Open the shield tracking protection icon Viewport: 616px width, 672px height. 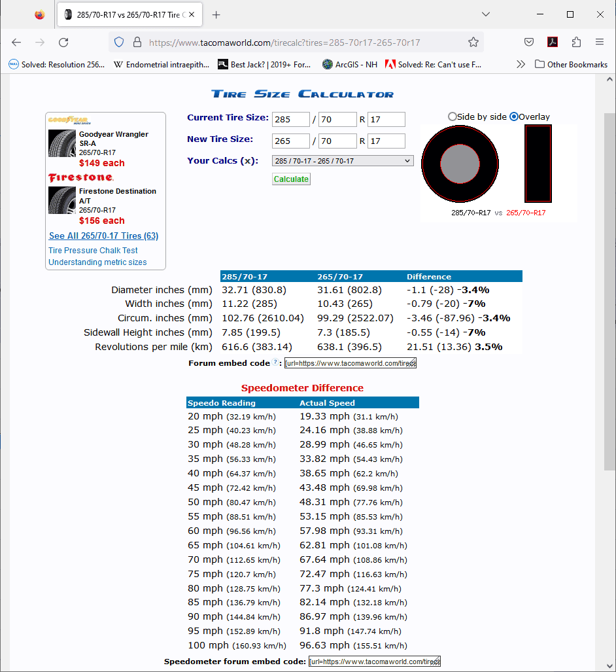[119, 42]
